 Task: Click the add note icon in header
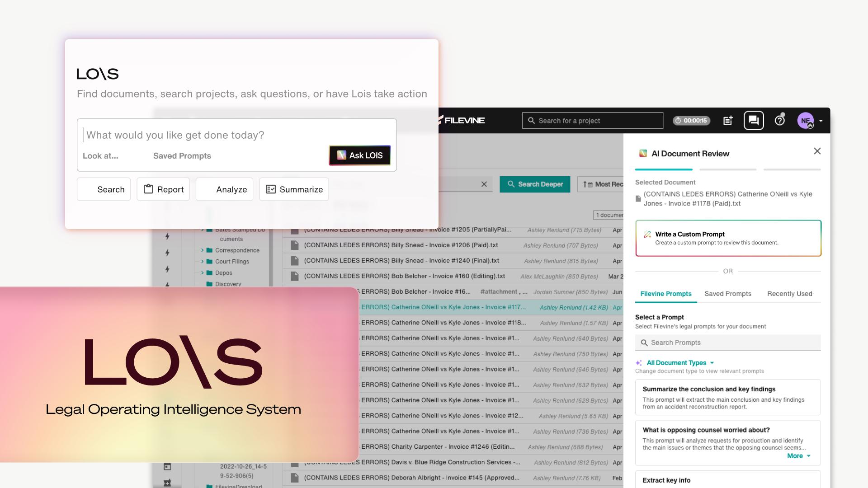click(x=728, y=121)
